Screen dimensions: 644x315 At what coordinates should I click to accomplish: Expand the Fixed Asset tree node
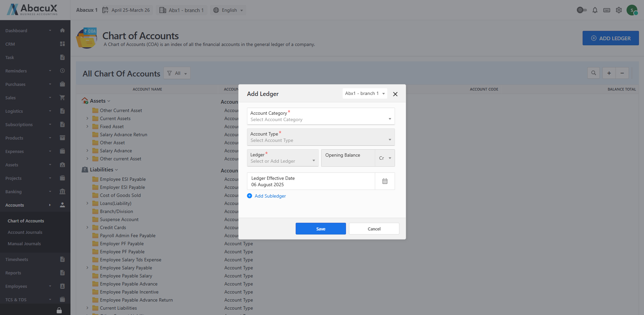tap(87, 126)
